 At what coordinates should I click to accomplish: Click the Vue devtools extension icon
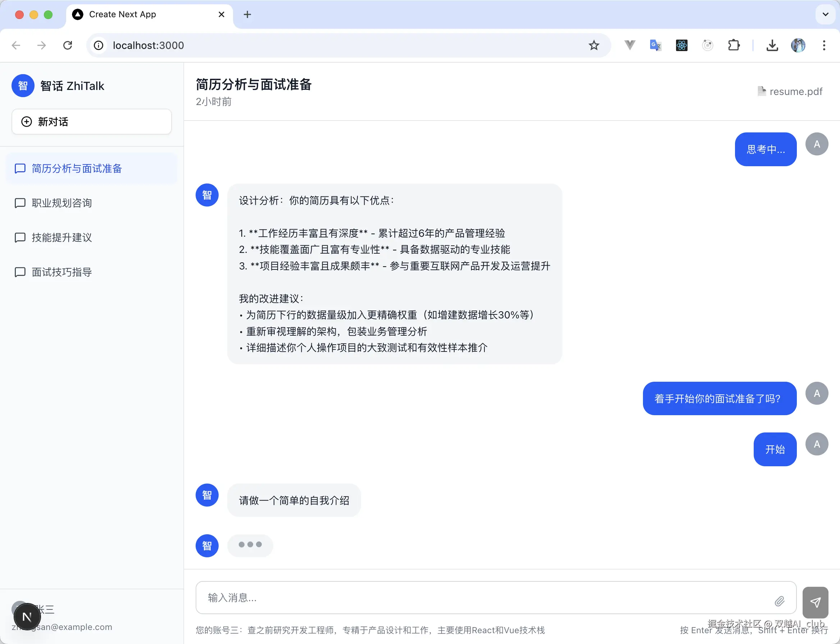coord(629,45)
